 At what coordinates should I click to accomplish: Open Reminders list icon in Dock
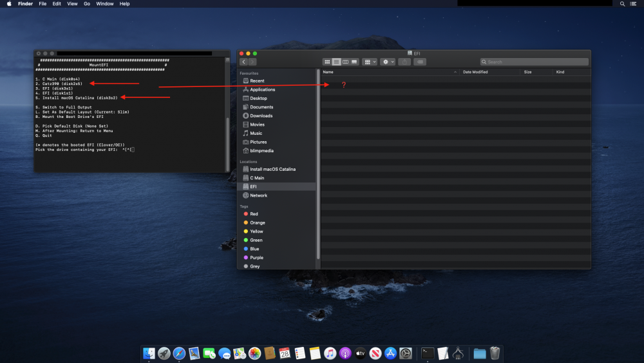pos(300,353)
